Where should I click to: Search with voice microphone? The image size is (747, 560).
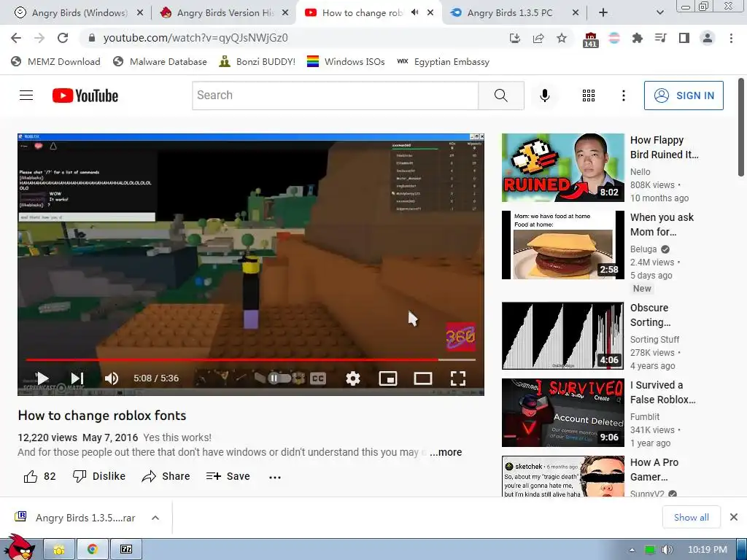(544, 96)
